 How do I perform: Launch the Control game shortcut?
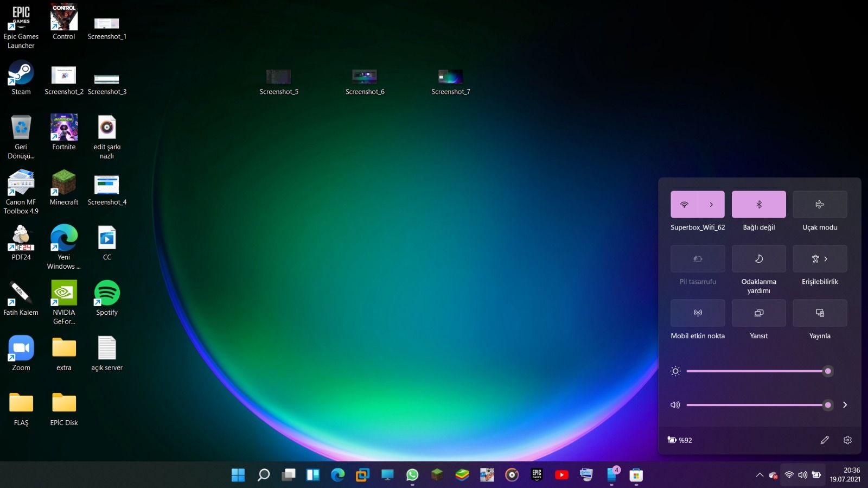[x=64, y=22]
